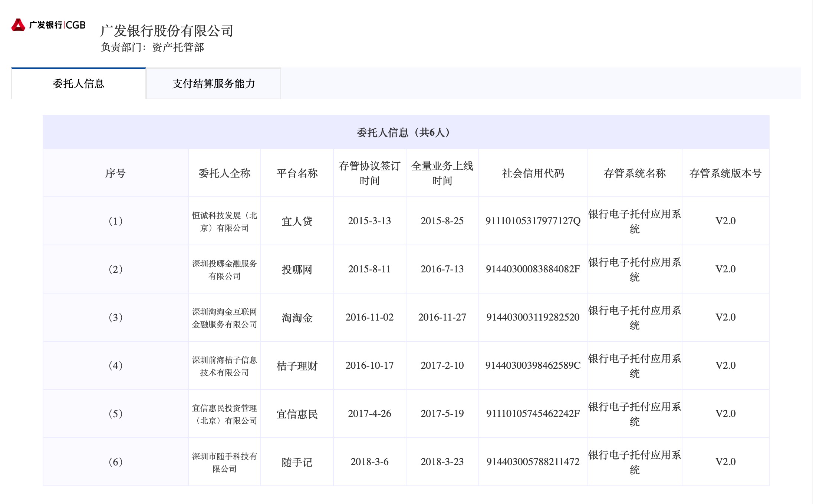
Task: Click the 广发银行股份有限公司 title
Action: click(x=167, y=31)
